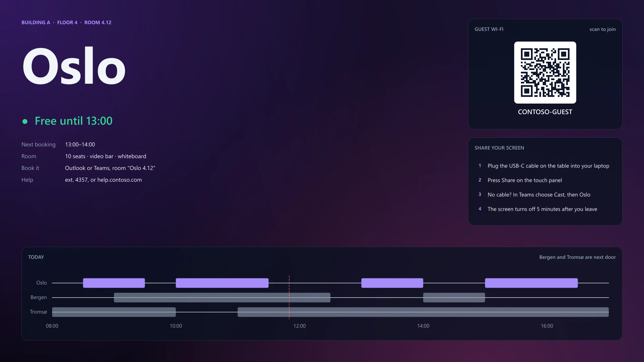Select the long Tromsø booking from 11:00
Image resolution: width=644 pixels, height=362 pixels.
pyautogui.click(x=423, y=312)
